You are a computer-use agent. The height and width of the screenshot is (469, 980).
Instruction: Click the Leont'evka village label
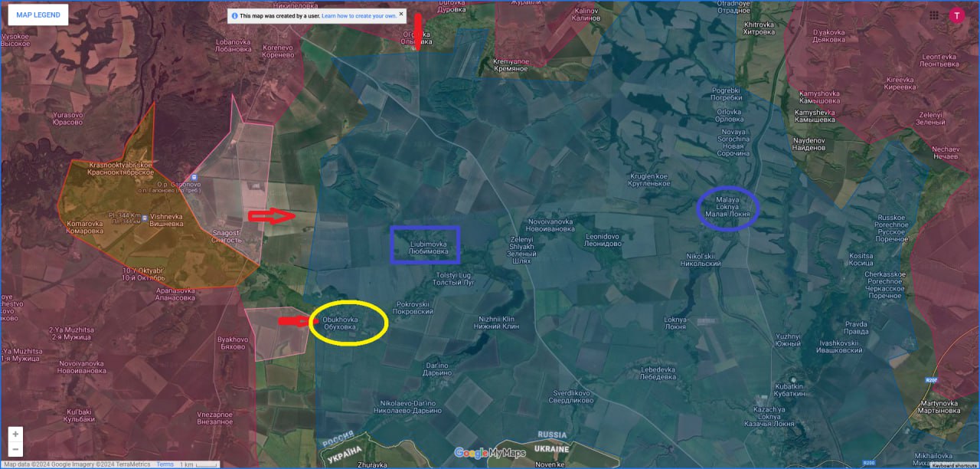click(x=939, y=60)
